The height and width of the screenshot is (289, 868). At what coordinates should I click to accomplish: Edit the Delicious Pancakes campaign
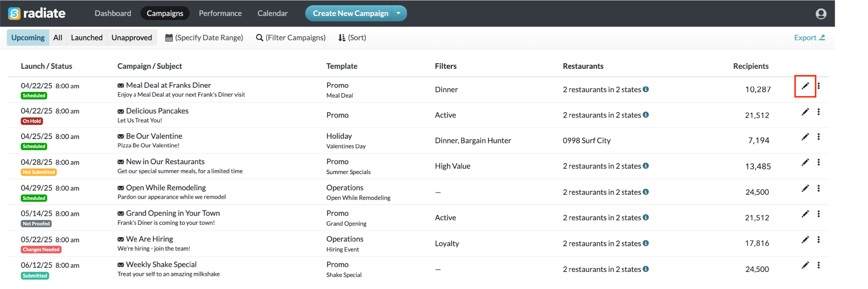coord(805,112)
